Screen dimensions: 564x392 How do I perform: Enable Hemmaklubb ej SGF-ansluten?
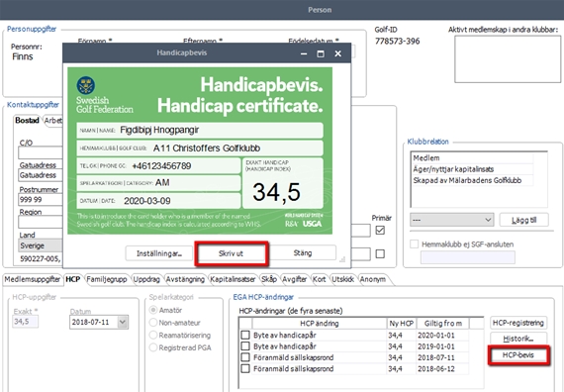coord(415,245)
